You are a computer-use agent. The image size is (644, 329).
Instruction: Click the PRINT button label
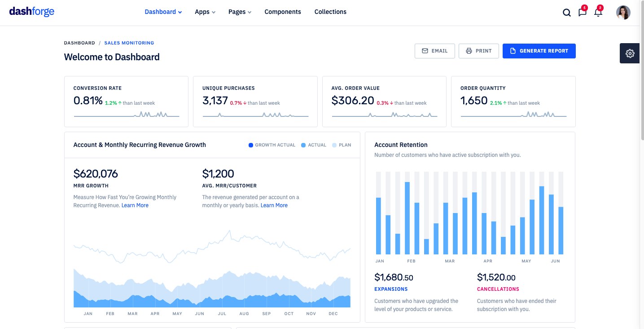click(484, 51)
